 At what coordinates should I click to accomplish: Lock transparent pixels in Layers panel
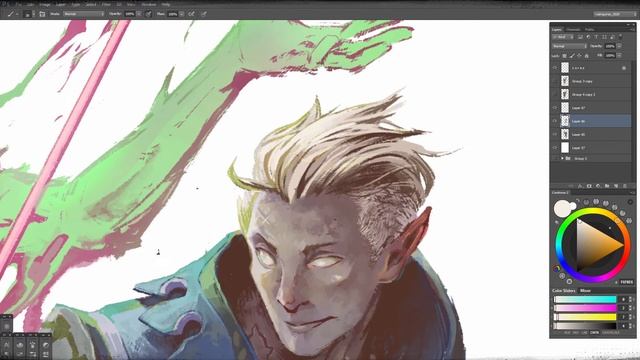pyautogui.click(x=564, y=56)
